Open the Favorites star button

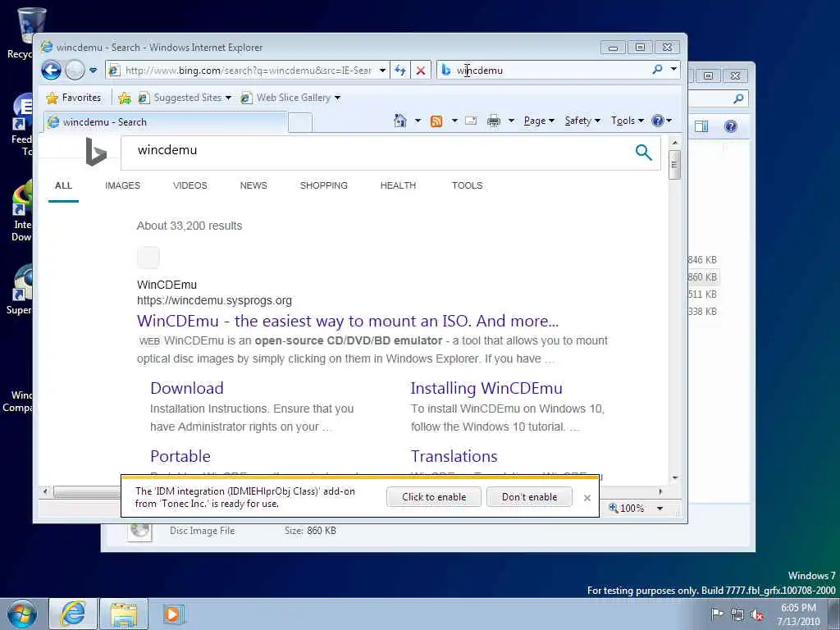tap(74, 98)
